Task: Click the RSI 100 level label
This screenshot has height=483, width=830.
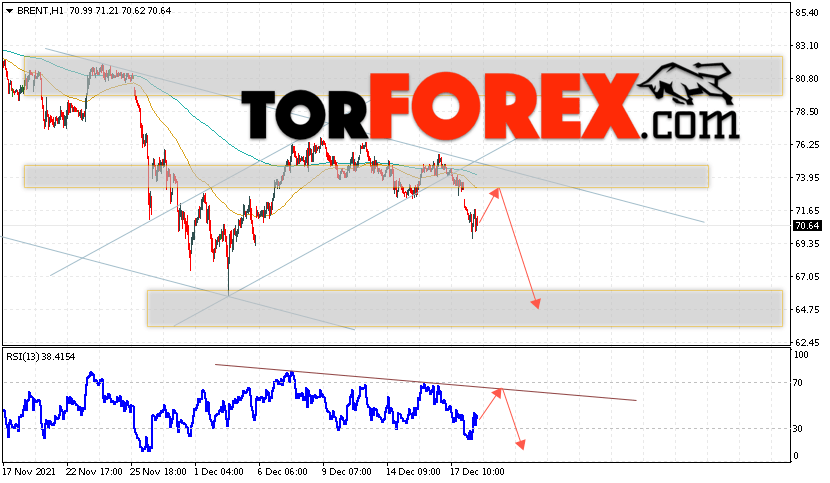Action: click(801, 355)
